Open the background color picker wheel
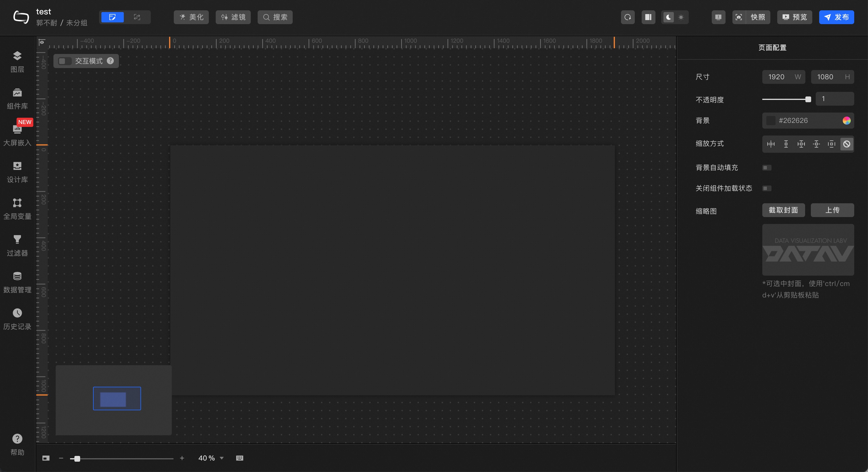868x472 pixels. (846, 120)
